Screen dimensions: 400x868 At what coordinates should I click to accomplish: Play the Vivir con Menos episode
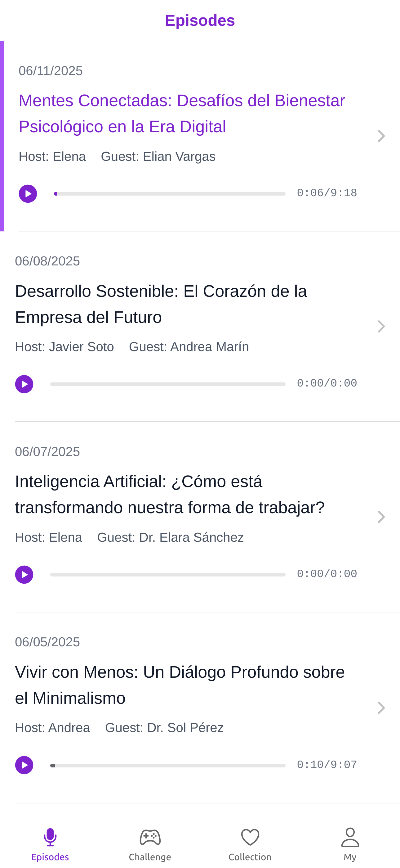24,765
